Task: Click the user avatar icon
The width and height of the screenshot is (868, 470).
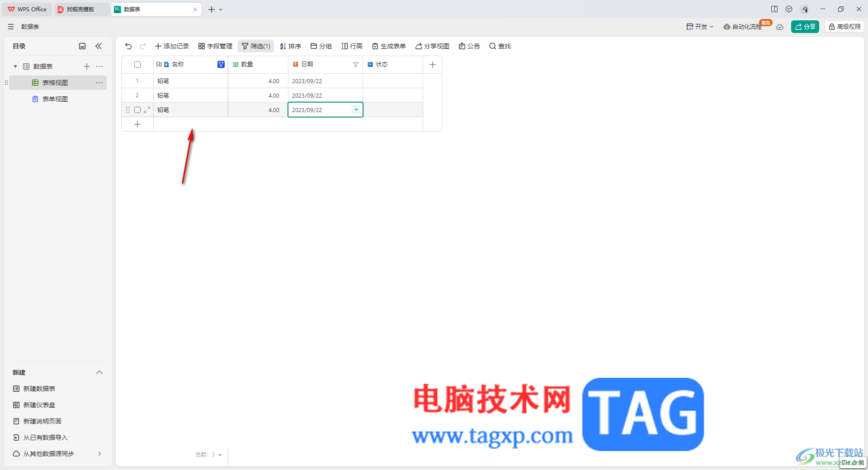Action: pyautogui.click(x=805, y=9)
